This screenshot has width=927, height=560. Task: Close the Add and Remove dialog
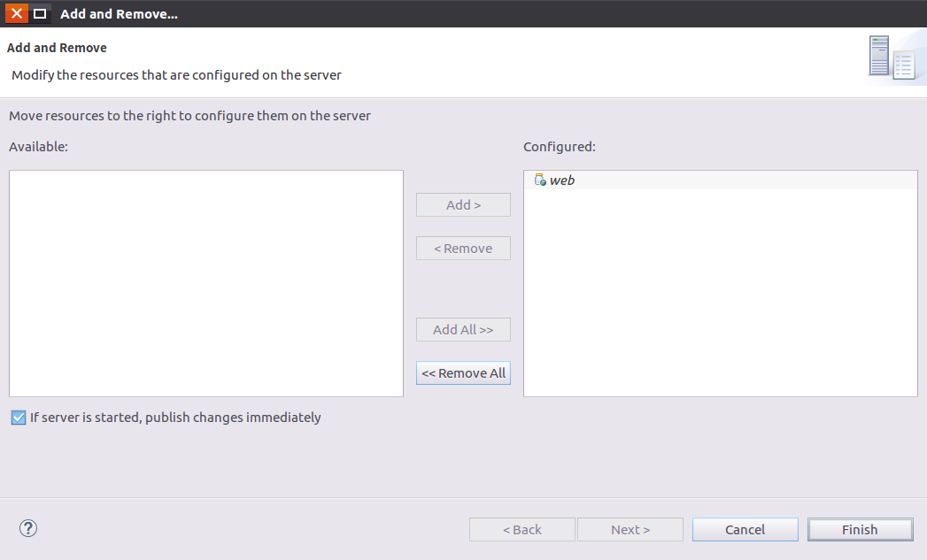tap(17, 13)
